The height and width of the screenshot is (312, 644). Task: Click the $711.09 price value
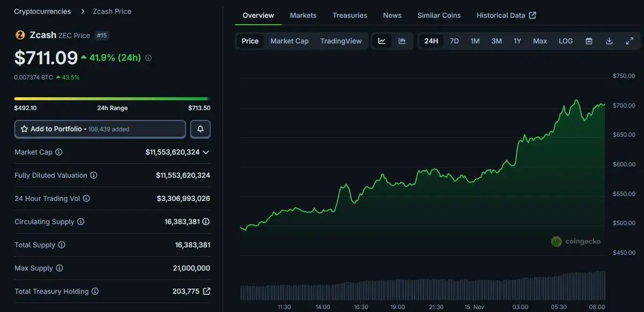pos(46,57)
